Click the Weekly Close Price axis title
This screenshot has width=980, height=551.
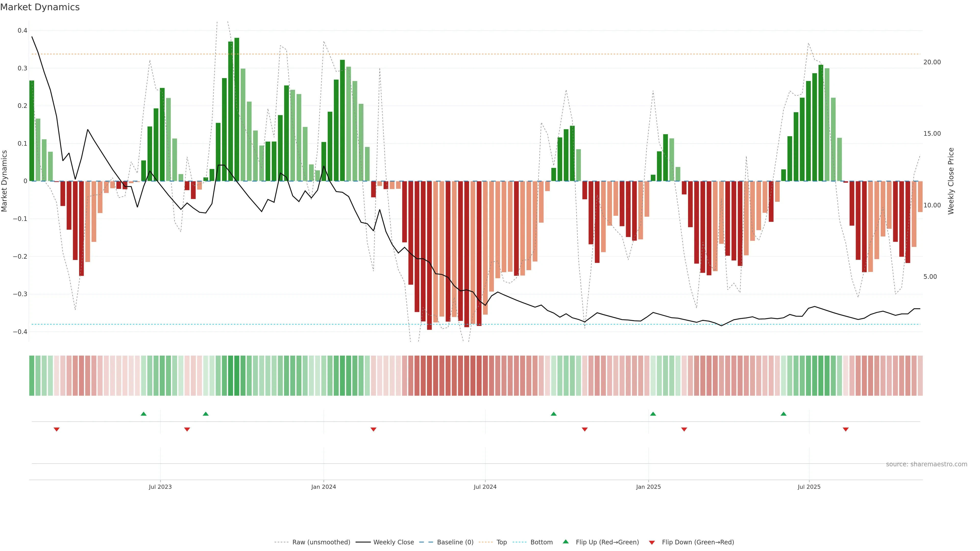point(951,181)
